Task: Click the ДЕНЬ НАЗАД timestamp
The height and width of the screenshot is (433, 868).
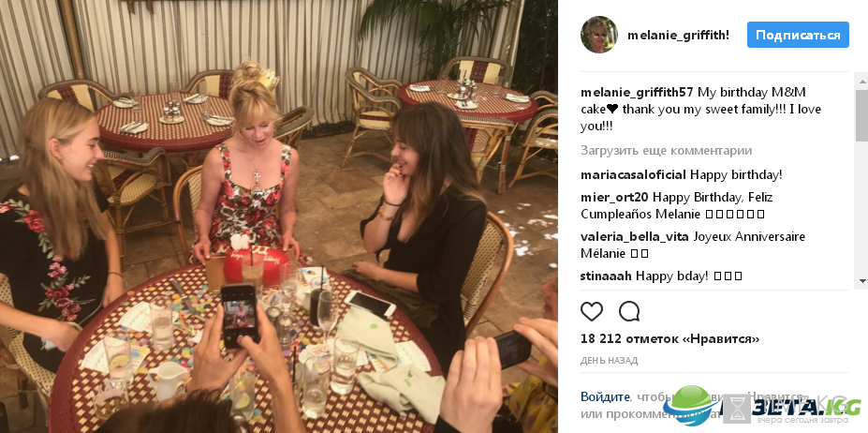Action: click(609, 361)
